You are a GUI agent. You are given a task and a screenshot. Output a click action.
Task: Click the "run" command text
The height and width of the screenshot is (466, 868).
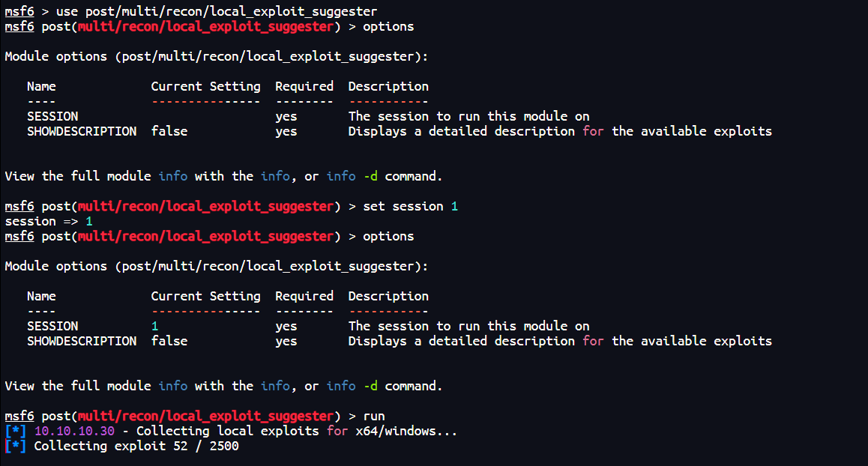tap(374, 417)
